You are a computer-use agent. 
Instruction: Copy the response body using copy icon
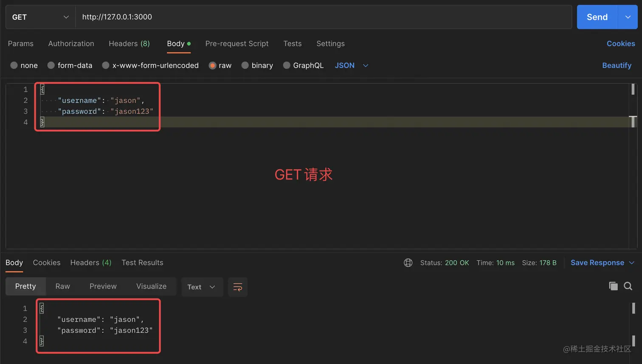[613, 286]
